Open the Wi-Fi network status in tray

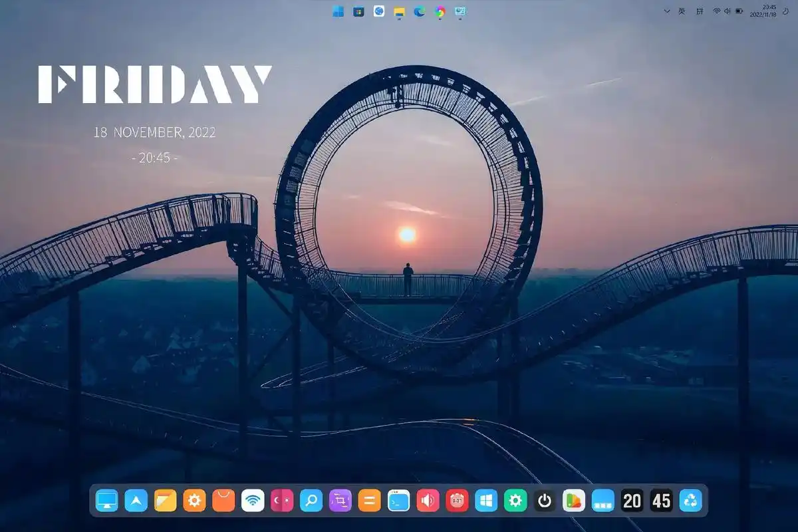[x=717, y=11]
